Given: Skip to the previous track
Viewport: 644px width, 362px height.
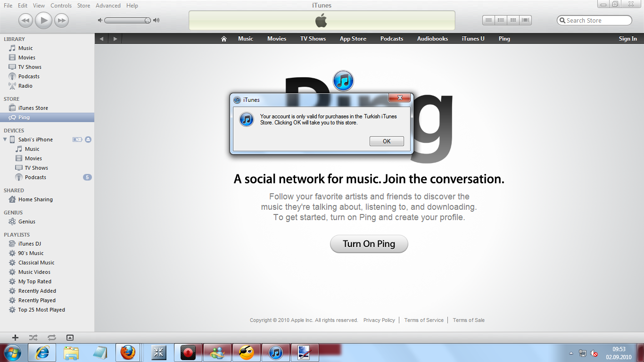Looking at the screenshot, I should coord(25,20).
